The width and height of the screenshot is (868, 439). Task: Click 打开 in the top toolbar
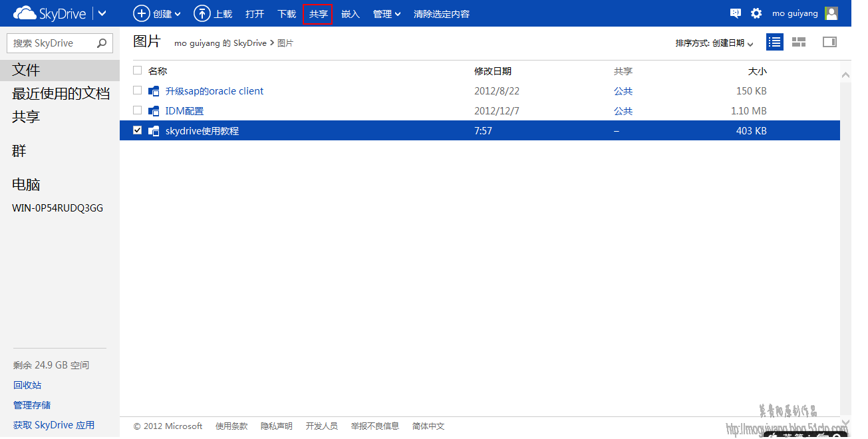pos(255,14)
